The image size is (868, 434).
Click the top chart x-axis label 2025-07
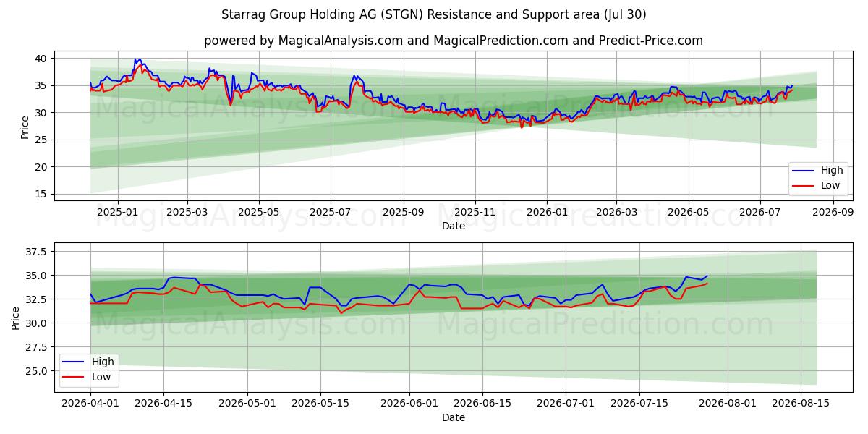click(x=330, y=213)
